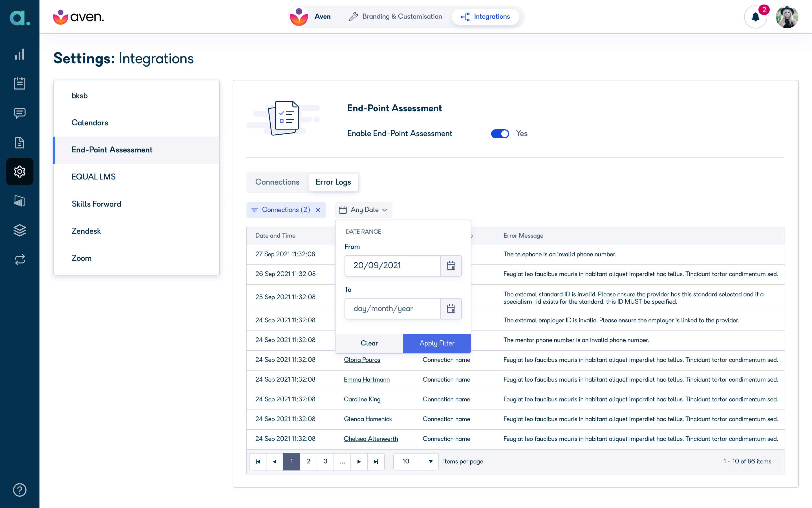Go to the previous page arrow

(x=274, y=461)
